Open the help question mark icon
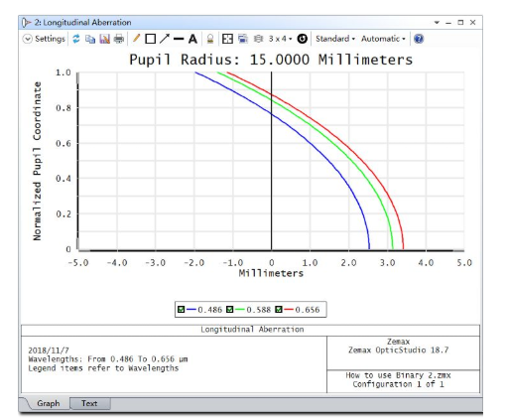 (x=419, y=39)
